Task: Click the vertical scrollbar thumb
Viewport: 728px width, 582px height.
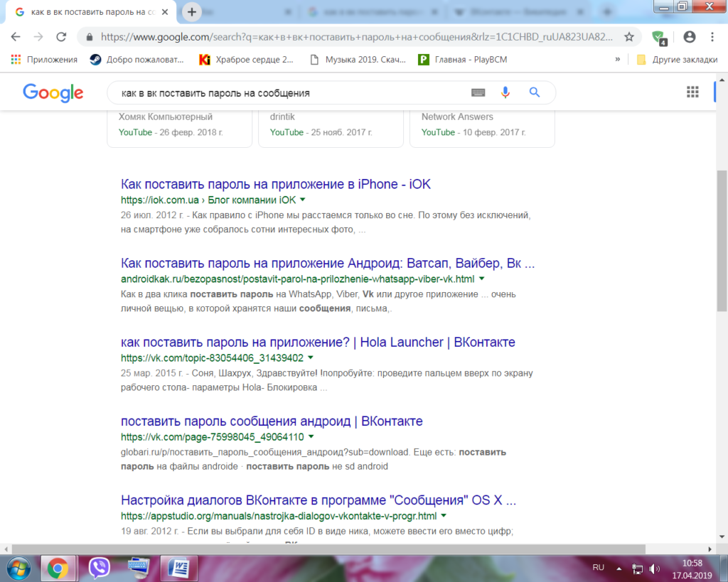Action: [x=722, y=240]
